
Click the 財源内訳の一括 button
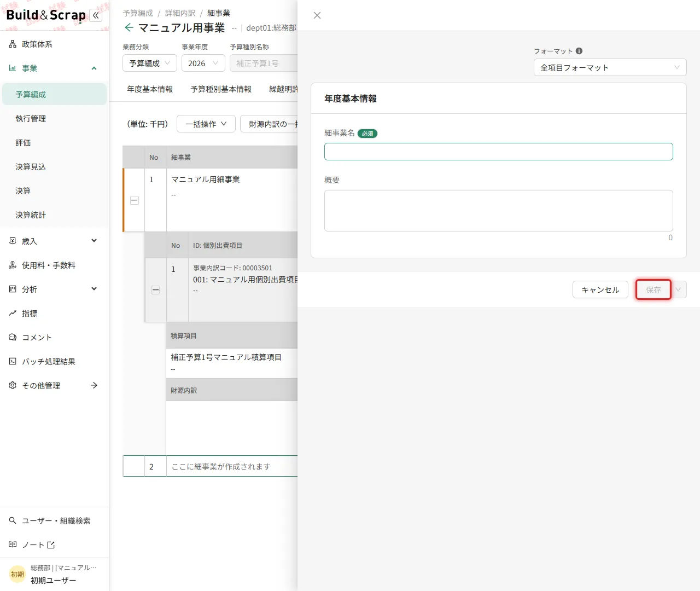[269, 124]
